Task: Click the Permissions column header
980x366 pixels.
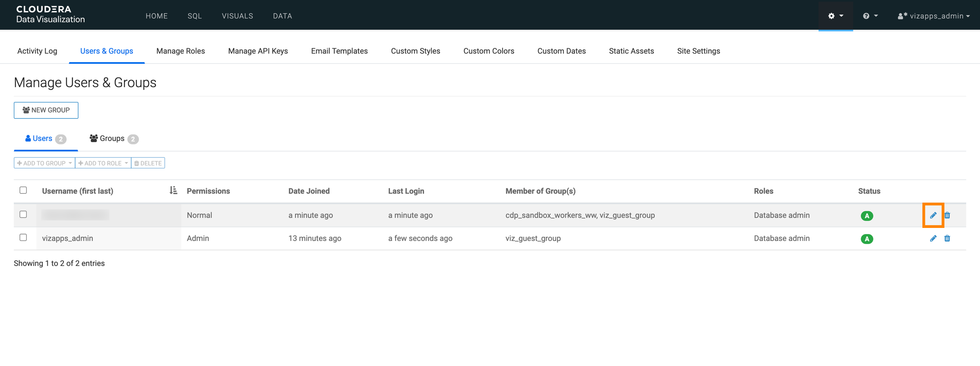Action: tap(208, 191)
